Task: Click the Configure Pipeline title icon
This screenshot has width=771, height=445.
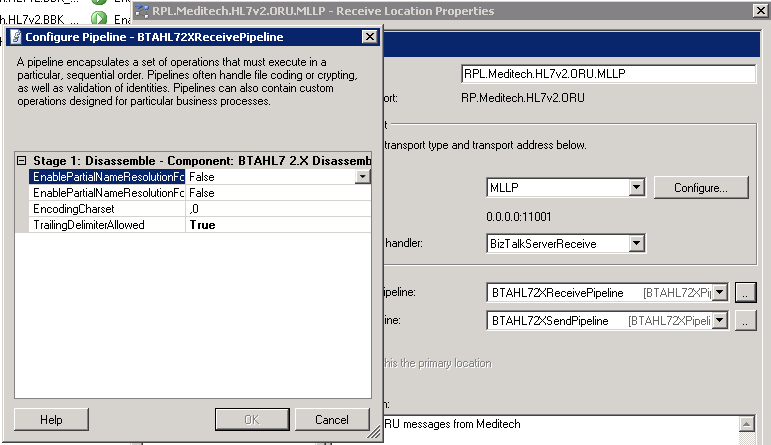Action: click(x=16, y=37)
